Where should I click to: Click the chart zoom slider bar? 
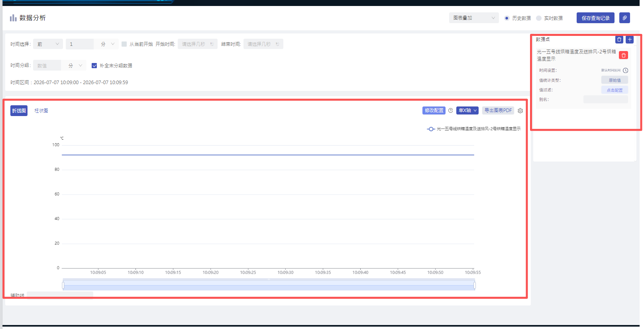269,285
